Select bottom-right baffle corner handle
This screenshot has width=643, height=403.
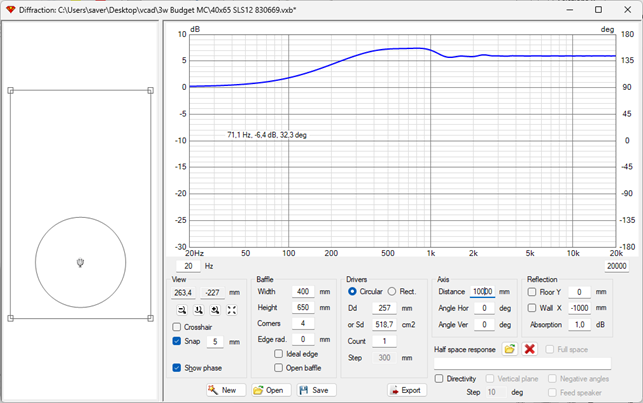pos(150,318)
